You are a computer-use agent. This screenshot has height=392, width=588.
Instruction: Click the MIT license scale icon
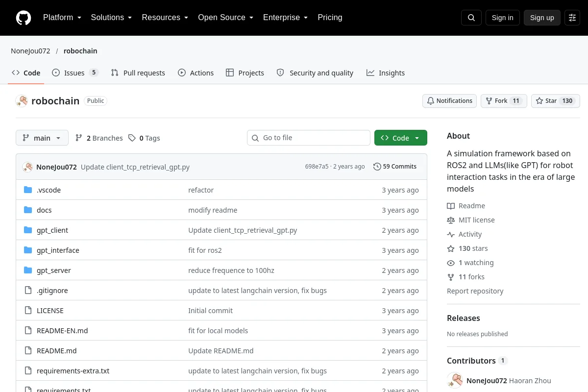pos(451,220)
